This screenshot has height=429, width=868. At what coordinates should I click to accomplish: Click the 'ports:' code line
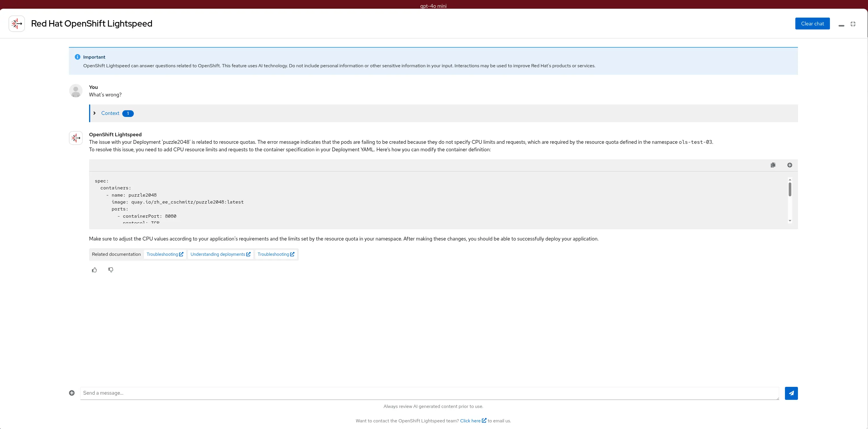[120, 209]
